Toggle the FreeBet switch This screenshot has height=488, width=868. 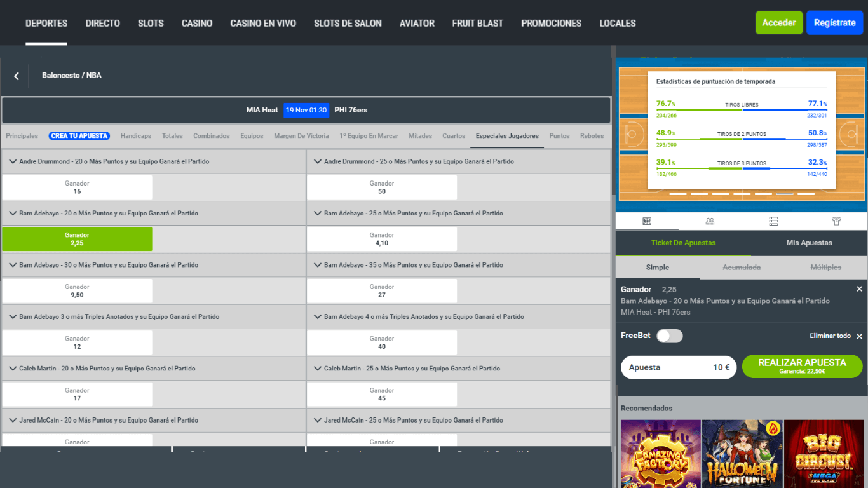(x=669, y=335)
